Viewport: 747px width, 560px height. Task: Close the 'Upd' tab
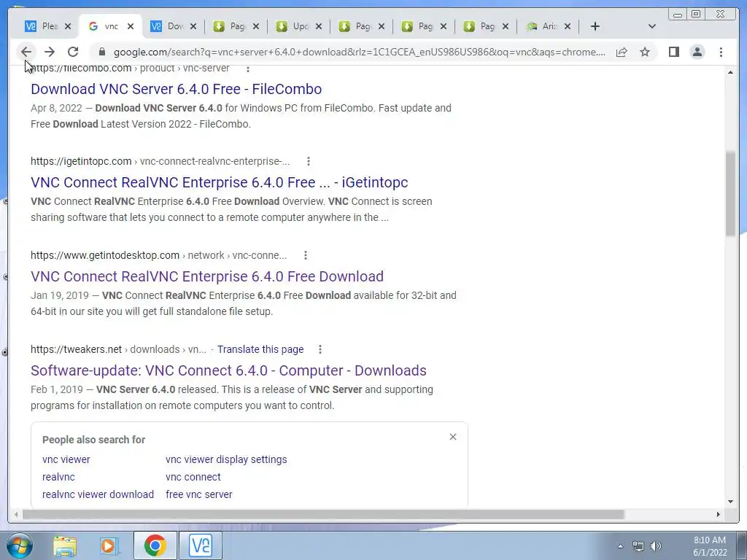pyautogui.click(x=319, y=26)
